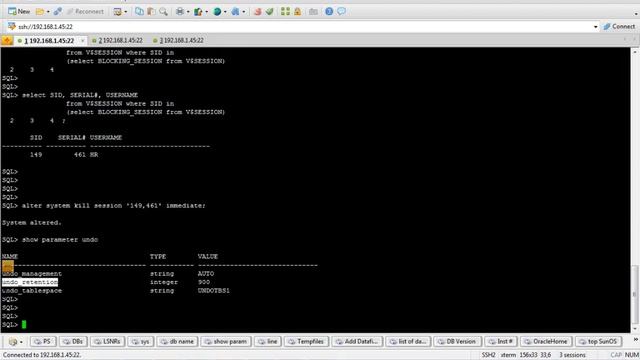Click the undo_tablespace parameter text

[32, 291]
